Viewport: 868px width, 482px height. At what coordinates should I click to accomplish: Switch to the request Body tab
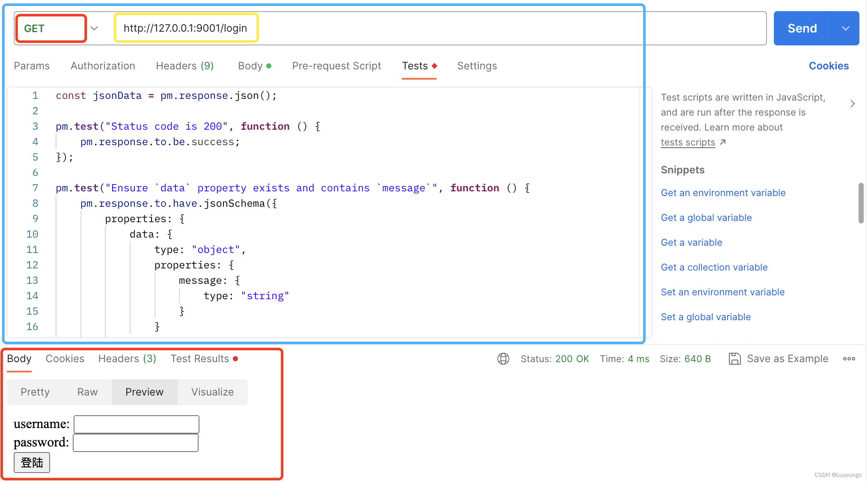pyautogui.click(x=255, y=66)
